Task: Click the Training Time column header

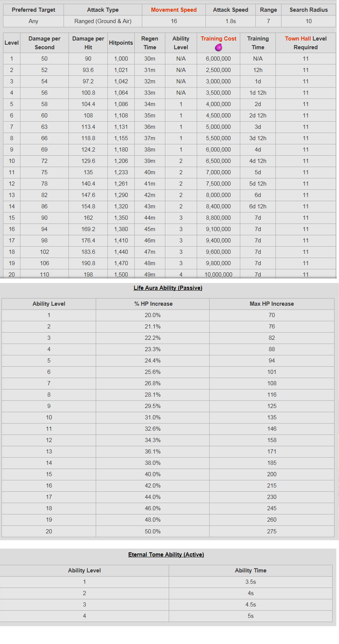Action: [x=258, y=43]
